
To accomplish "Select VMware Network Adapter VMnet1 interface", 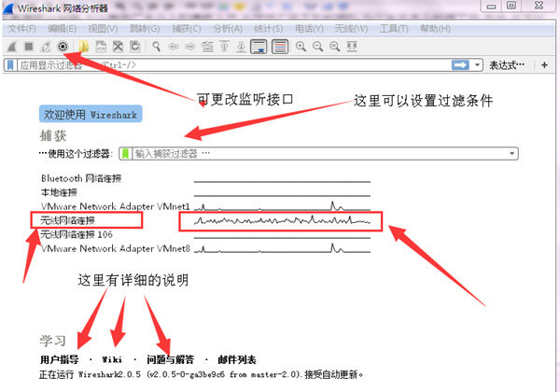I will tap(115, 206).
